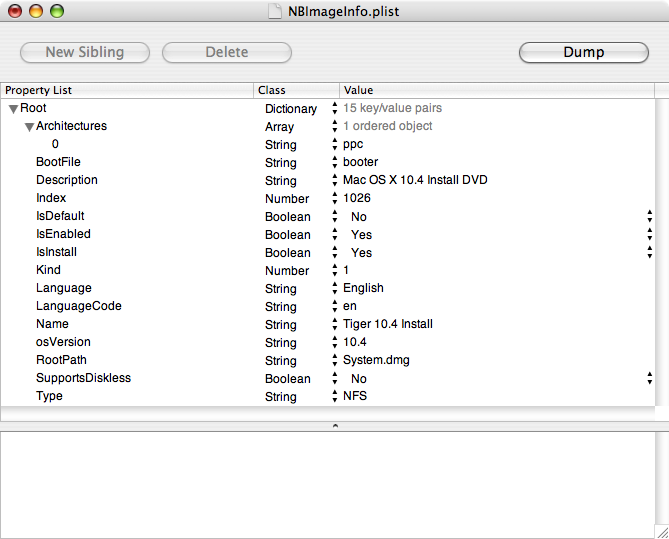Image resolution: width=669 pixels, height=539 pixels.
Task: Open class popup for RootPath row
Action: pos(335,360)
